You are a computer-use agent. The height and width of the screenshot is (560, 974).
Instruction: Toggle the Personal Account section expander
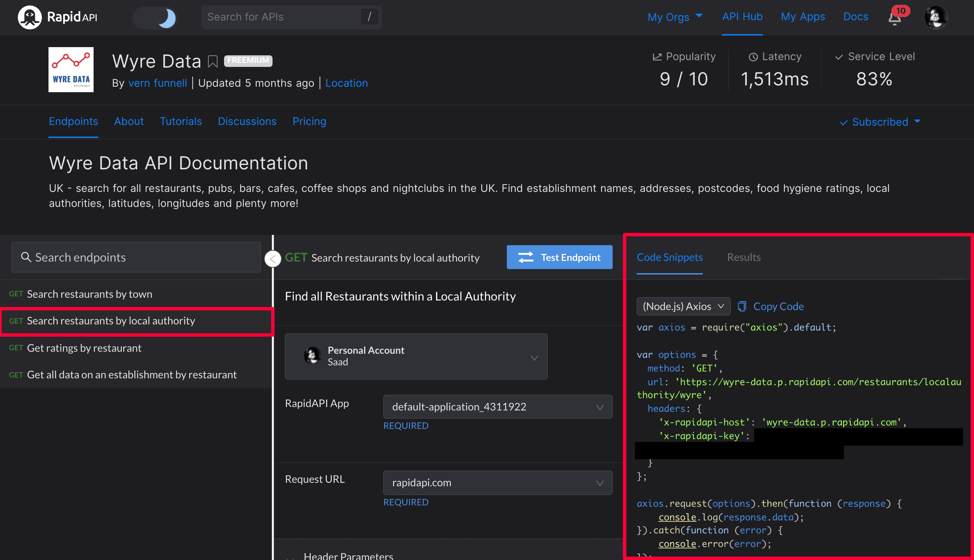point(534,355)
